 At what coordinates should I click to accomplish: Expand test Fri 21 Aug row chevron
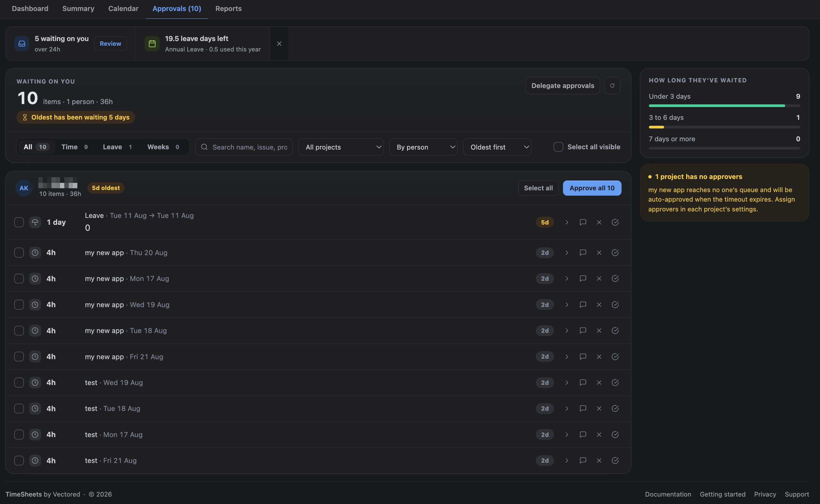(567, 461)
